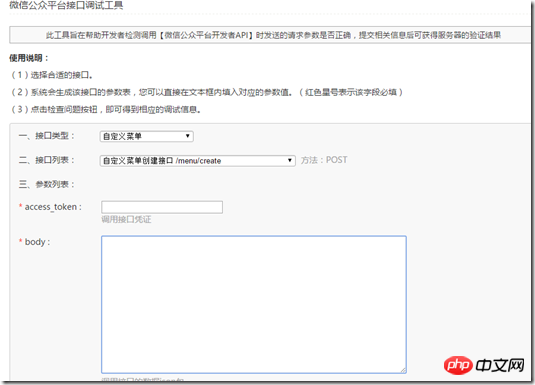Image resolution: width=535 pixels, height=385 pixels.
Task: Click the body field label
Action: tap(35, 242)
